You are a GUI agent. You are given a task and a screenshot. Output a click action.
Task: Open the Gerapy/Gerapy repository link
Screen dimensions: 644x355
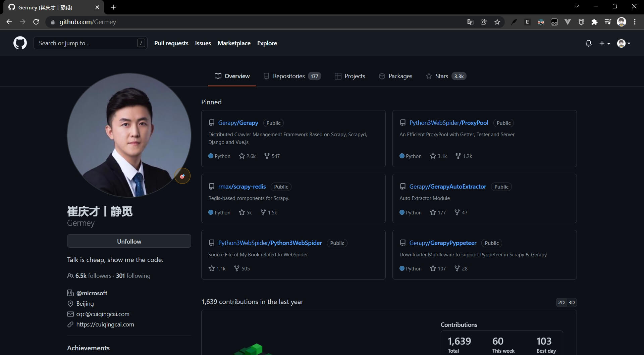238,123
